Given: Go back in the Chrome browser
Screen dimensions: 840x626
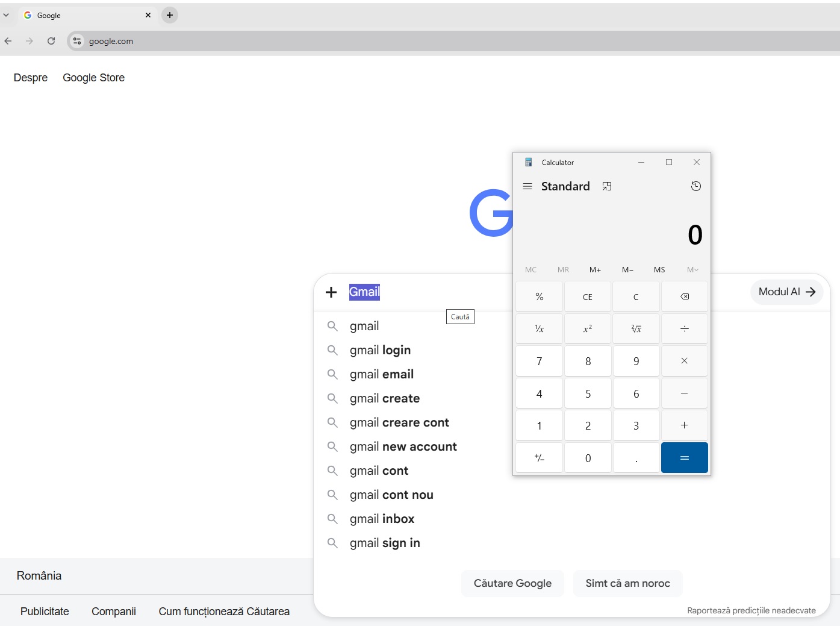Looking at the screenshot, I should click(8, 41).
